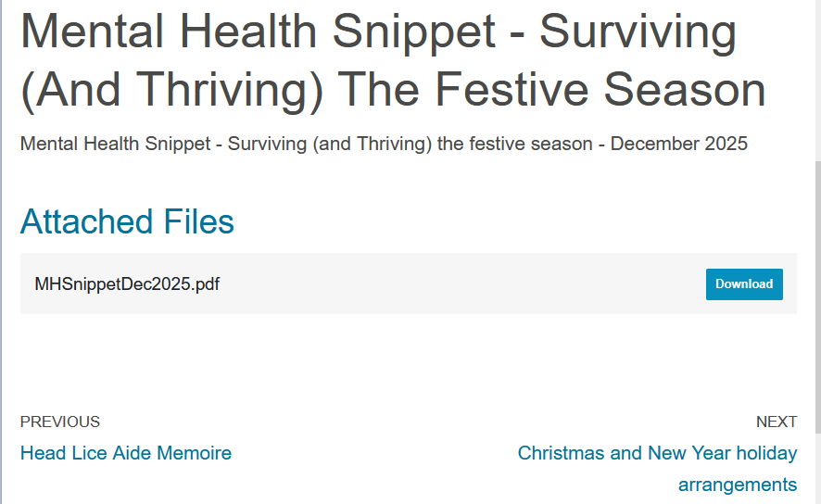This screenshot has width=821, height=504.
Task: Click the PREVIOUS label
Action: coord(60,422)
